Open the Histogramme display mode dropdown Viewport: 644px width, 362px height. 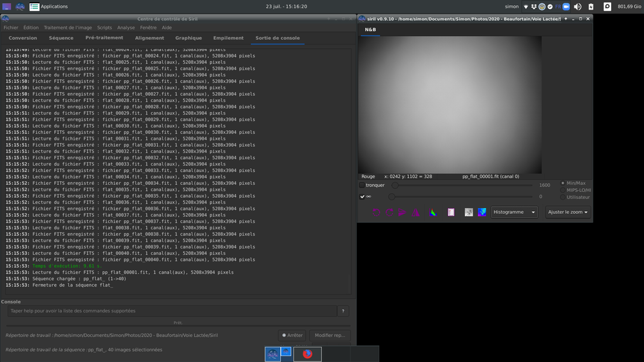[x=514, y=212]
